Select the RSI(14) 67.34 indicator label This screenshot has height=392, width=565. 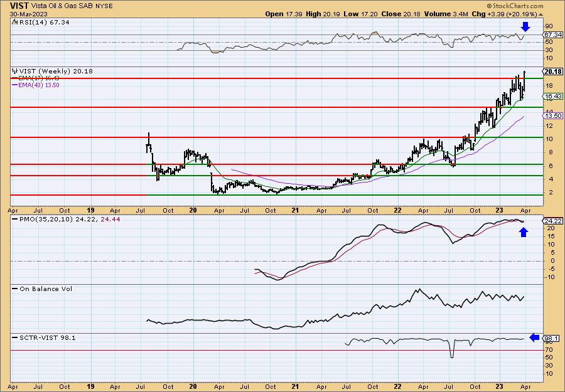pyautogui.click(x=44, y=23)
